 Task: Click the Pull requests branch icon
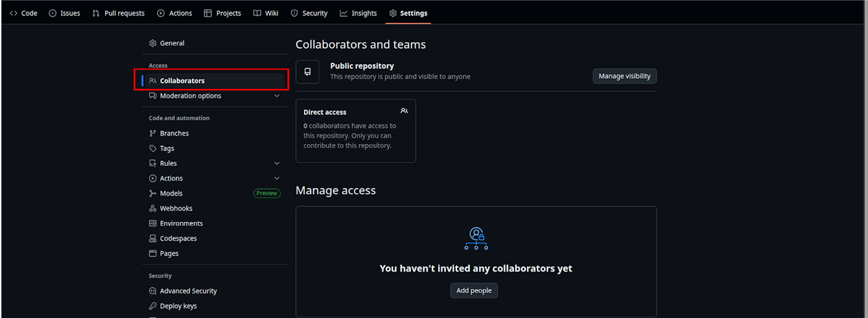point(96,13)
